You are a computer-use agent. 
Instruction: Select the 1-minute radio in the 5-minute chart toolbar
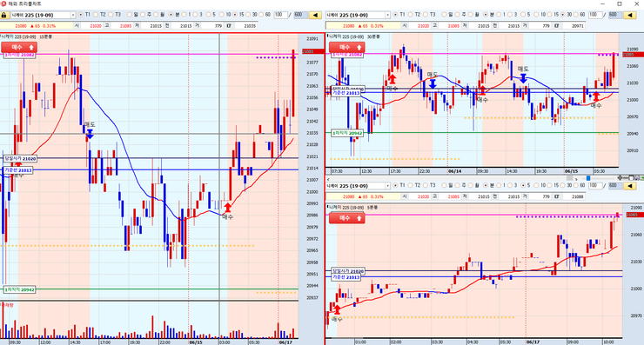499,186
